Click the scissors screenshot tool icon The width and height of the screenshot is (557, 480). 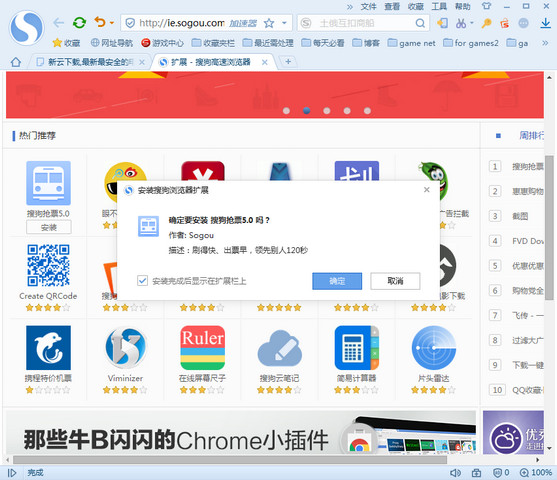coord(461,23)
